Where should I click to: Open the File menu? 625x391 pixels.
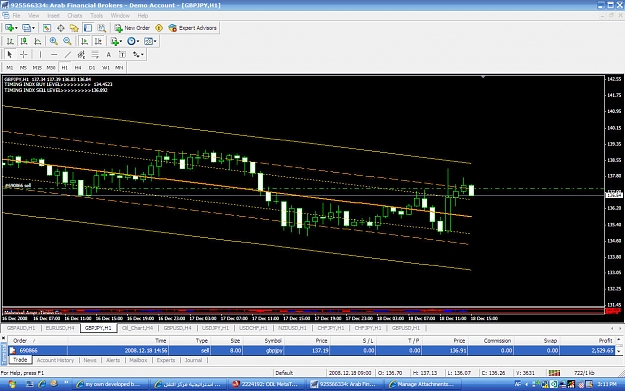coord(16,16)
